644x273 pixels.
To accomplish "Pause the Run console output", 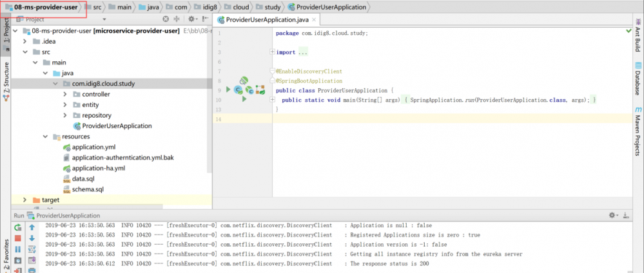I will 17,249.
